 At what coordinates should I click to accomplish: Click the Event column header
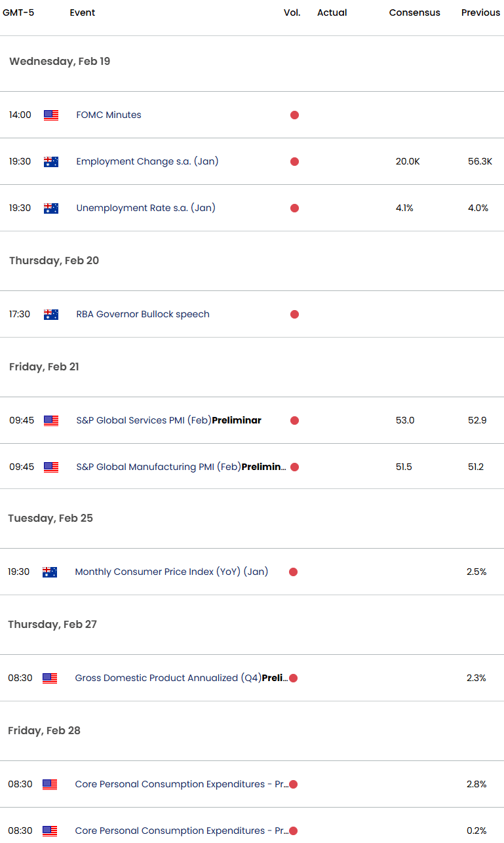[83, 12]
